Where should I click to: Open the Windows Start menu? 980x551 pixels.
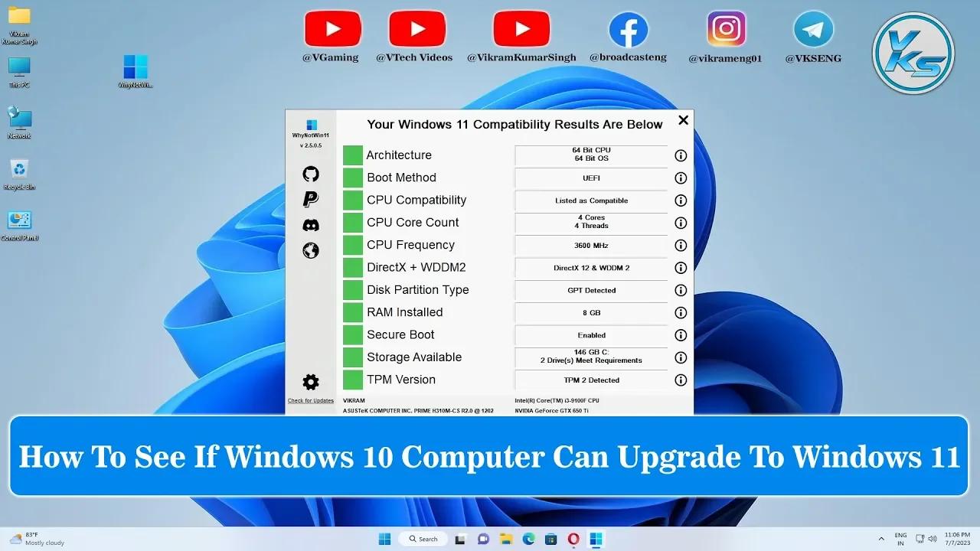(384, 539)
